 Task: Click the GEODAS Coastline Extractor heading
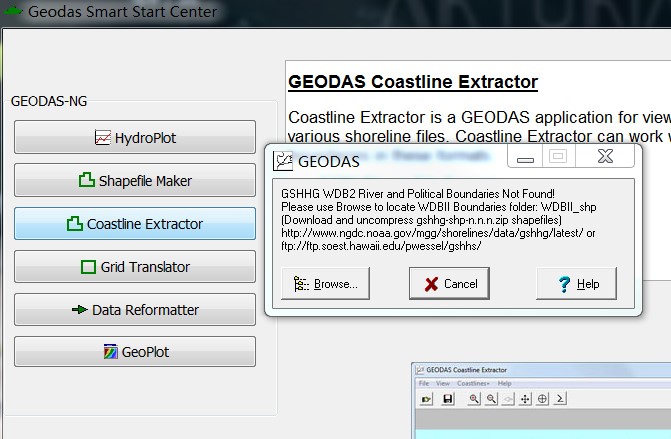click(x=413, y=82)
